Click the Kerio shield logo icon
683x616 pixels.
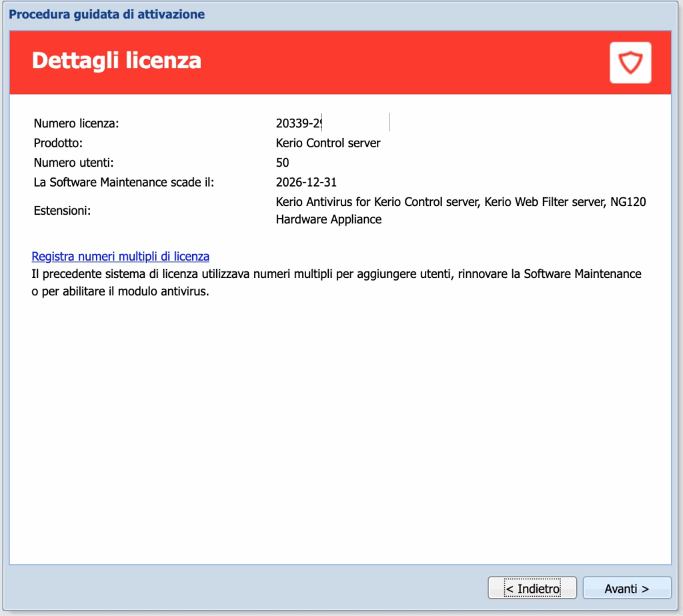pos(630,63)
